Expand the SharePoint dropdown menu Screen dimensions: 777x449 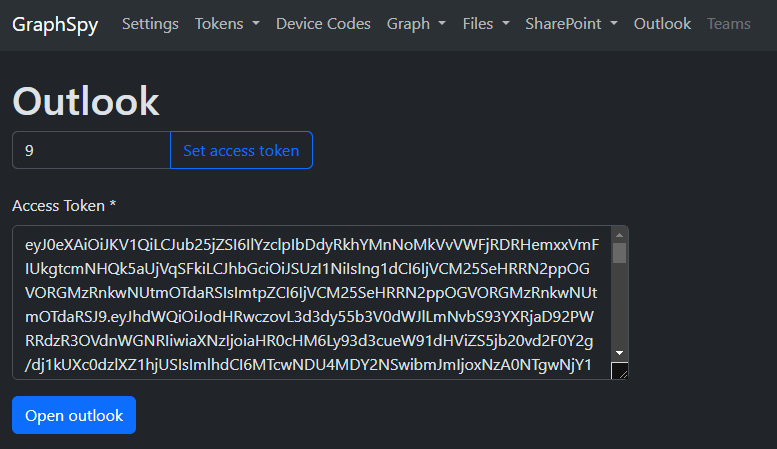tap(571, 24)
